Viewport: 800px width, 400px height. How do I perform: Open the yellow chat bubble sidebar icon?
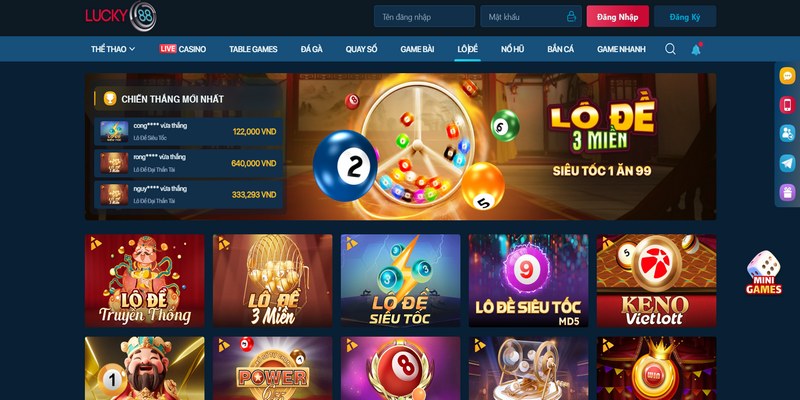[787, 76]
